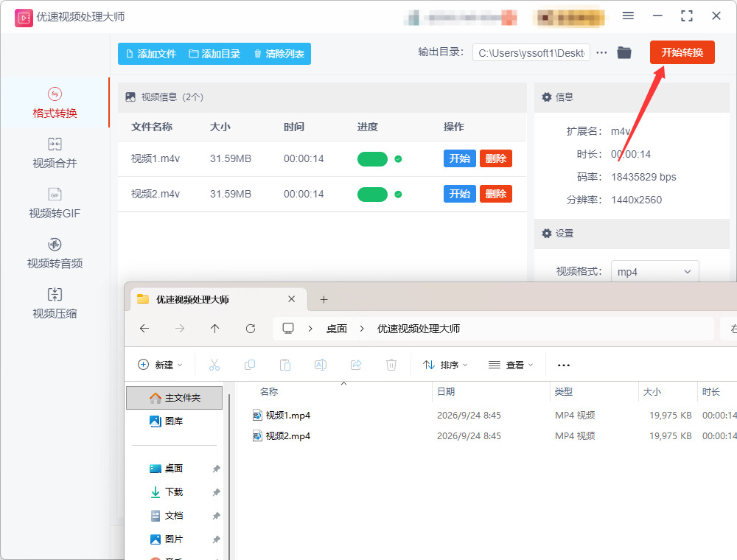Screen dimensions: 737x560
Task: Click 桌面 in the Explorer address breadcrumb
Action: point(337,329)
